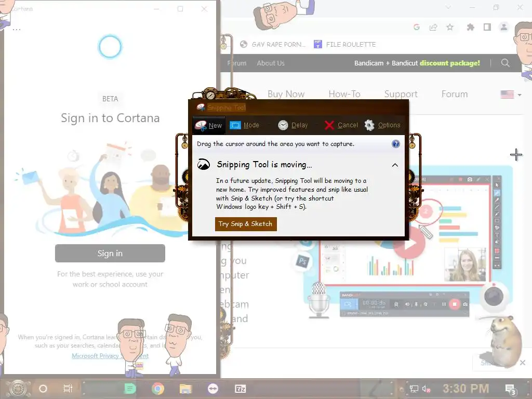Open the FILE ROULETTE bookmark
Screen dimensions: 532x399
pos(345,45)
